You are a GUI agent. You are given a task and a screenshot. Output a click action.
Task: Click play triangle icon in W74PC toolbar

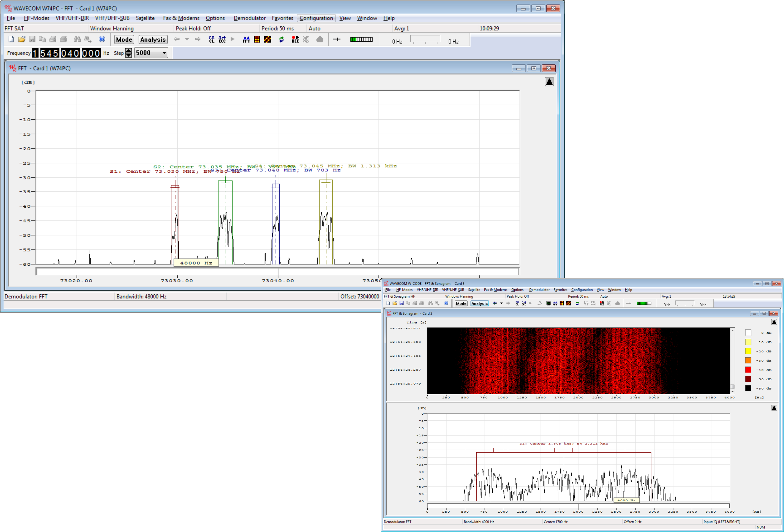coord(233,39)
